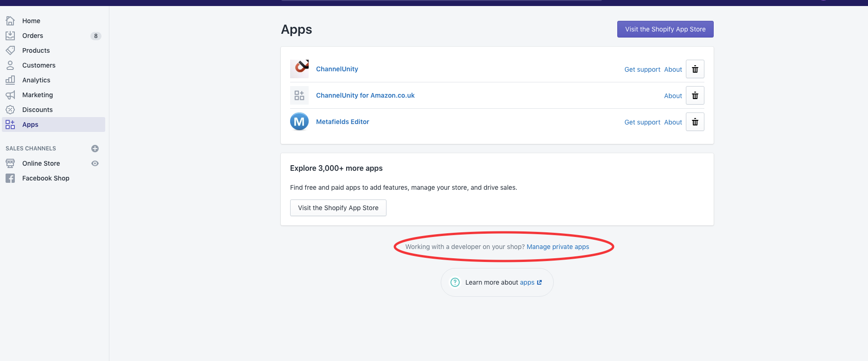
Task: Go to Orders in sidebar
Action: [x=32, y=36]
